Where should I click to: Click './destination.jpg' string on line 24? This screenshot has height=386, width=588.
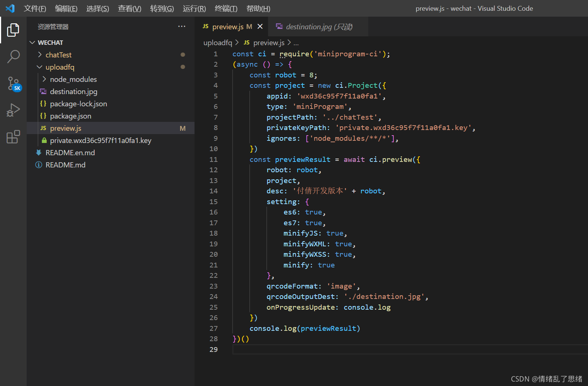pyautogui.click(x=384, y=297)
